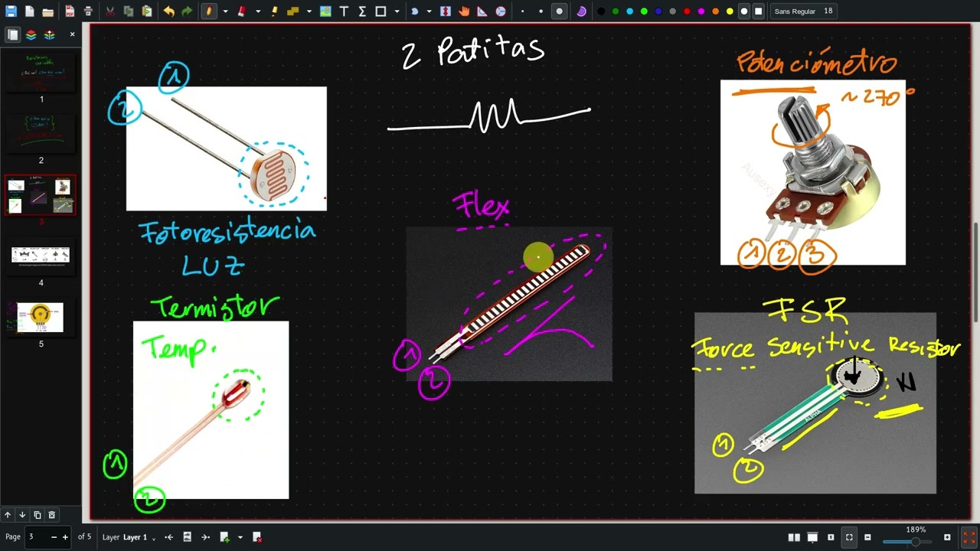This screenshot has height=551, width=980.
Task: Open the shape tool dropdown
Action: pyautogui.click(x=397, y=11)
